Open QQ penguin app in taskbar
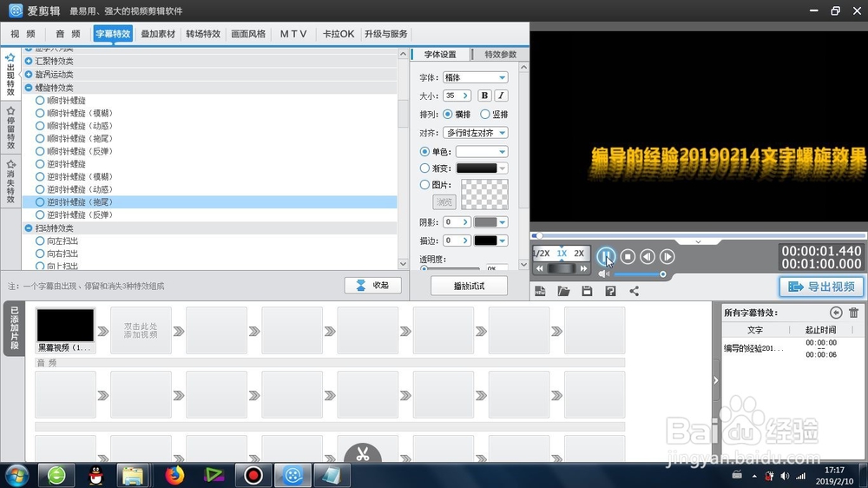This screenshot has width=868, height=488. (95, 475)
